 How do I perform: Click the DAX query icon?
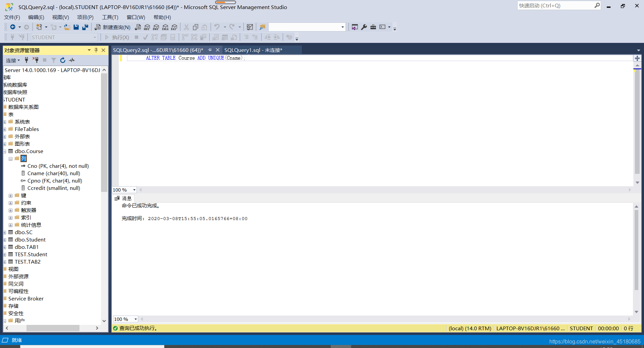(x=174, y=27)
